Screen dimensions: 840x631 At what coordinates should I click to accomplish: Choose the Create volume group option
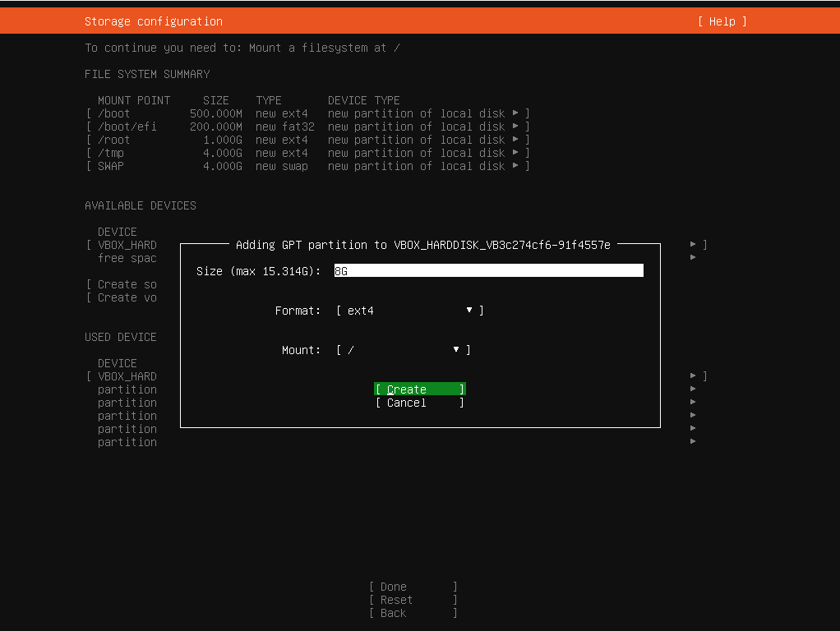click(x=122, y=297)
